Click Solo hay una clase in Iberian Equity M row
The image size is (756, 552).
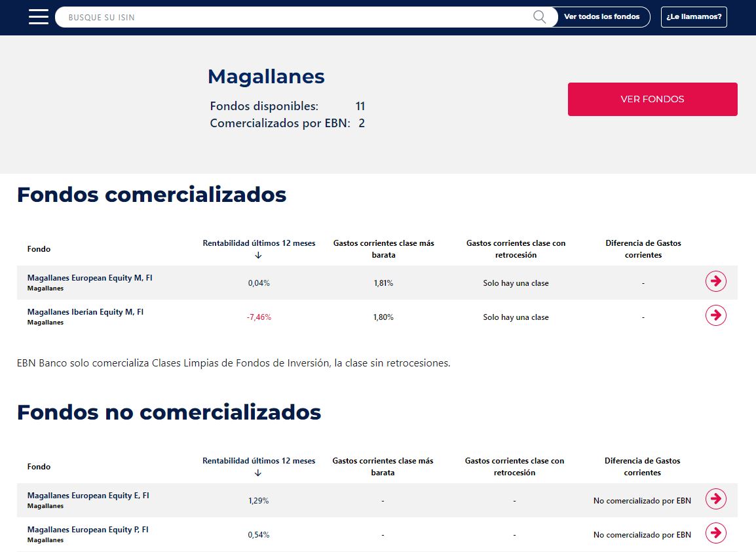coord(516,317)
